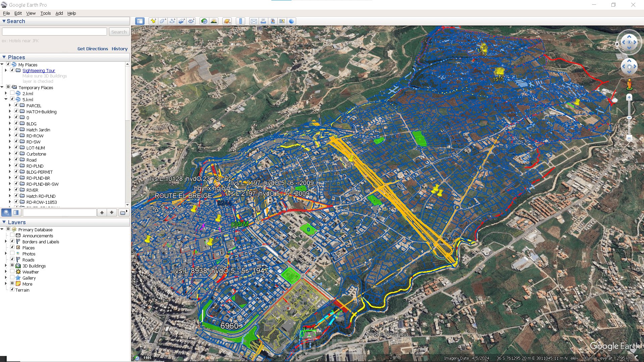
Task: Toggle the Weather layer checkbox
Action: [x=12, y=271]
